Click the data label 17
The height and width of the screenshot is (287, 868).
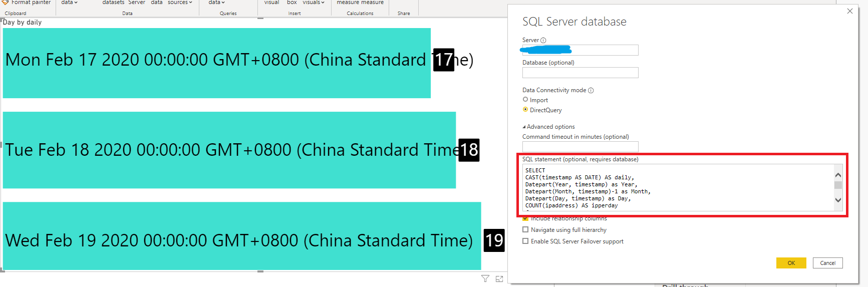point(444,60)
